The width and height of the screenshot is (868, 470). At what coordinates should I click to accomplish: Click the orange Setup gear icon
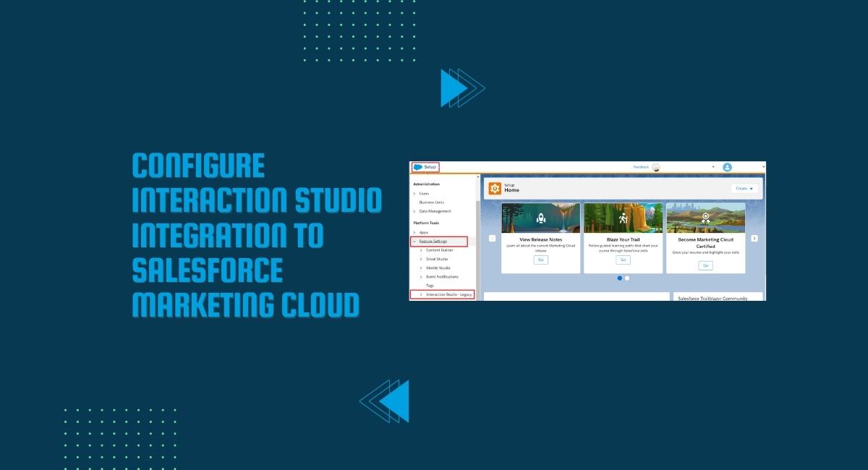click(x=495, y=188)
